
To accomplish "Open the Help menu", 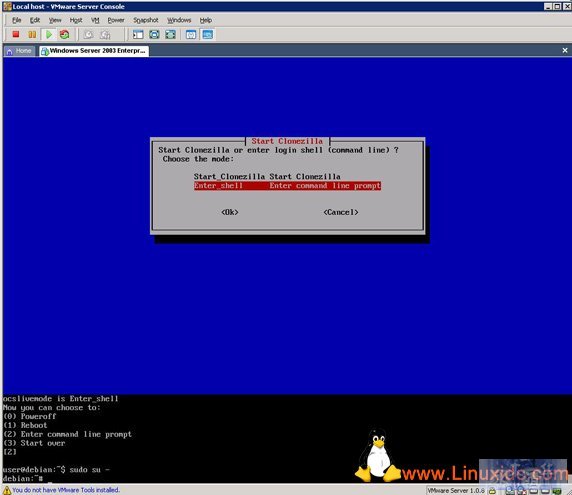I will [x=206, y=20].
